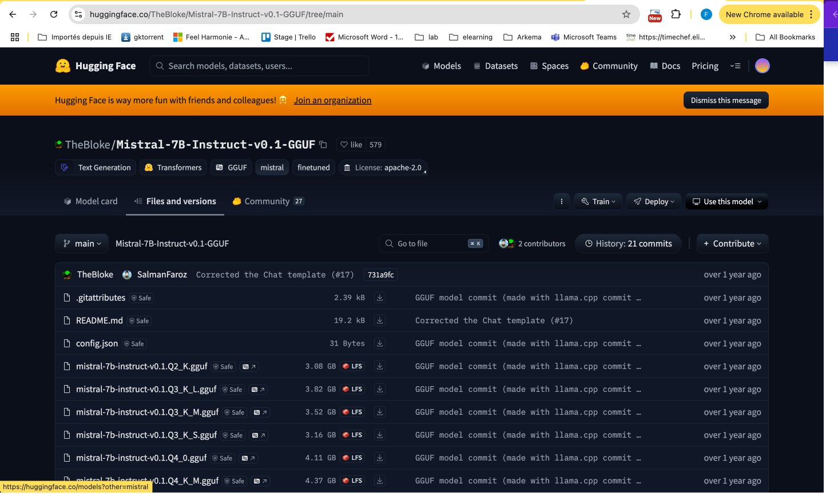The width and height of the screenshot is (838, 504).
Task: Go to Datasets in navbar
Action: tap(495, 66)
